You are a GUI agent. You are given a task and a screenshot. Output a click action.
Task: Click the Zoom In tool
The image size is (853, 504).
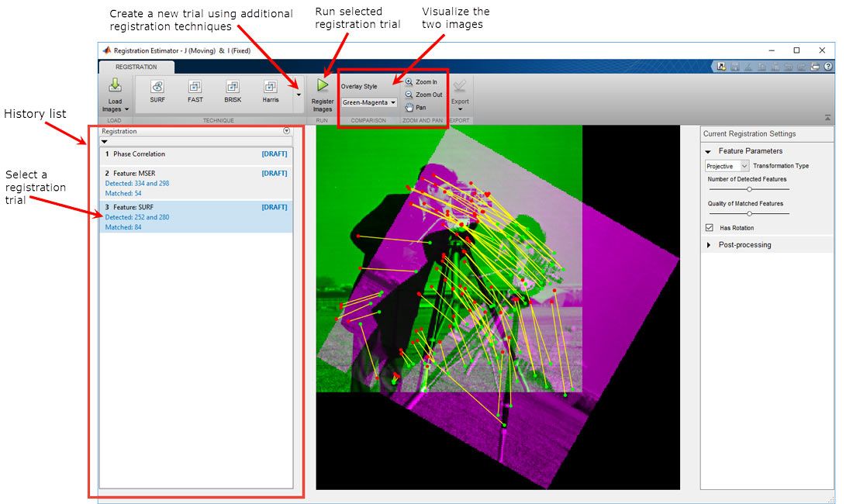421,81
